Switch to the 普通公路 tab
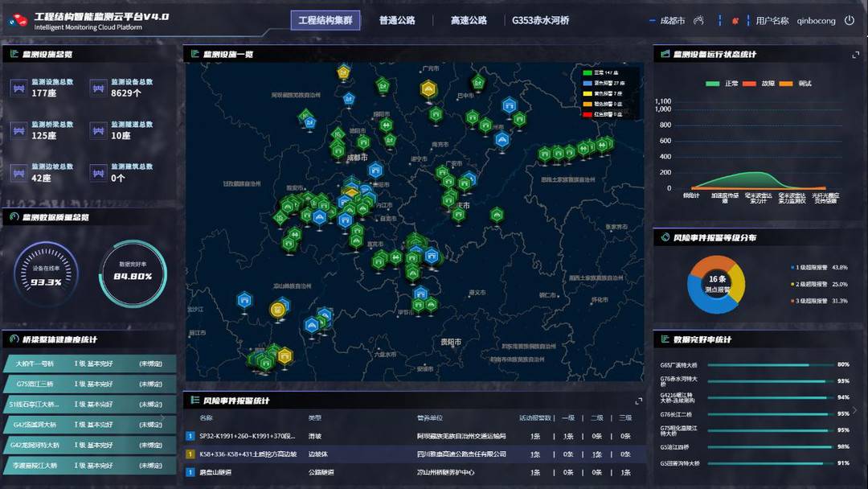 coord(397,21)
